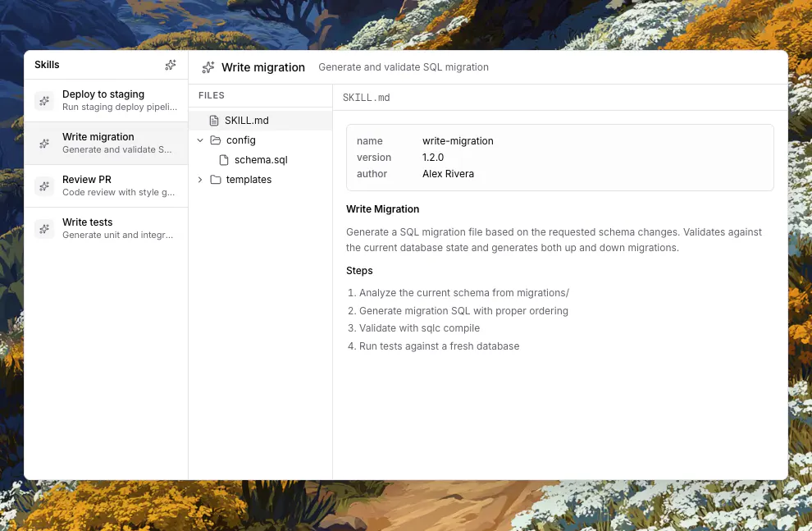Expand the templates folder chevron
Image resolution: width=812 pixels, height=531 pixels.
click(x=200, y=180)
